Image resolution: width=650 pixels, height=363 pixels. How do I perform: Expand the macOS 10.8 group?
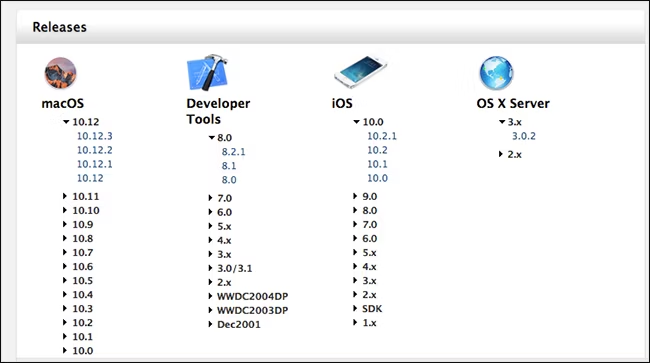pyautogui.click(x=65, y=238)
